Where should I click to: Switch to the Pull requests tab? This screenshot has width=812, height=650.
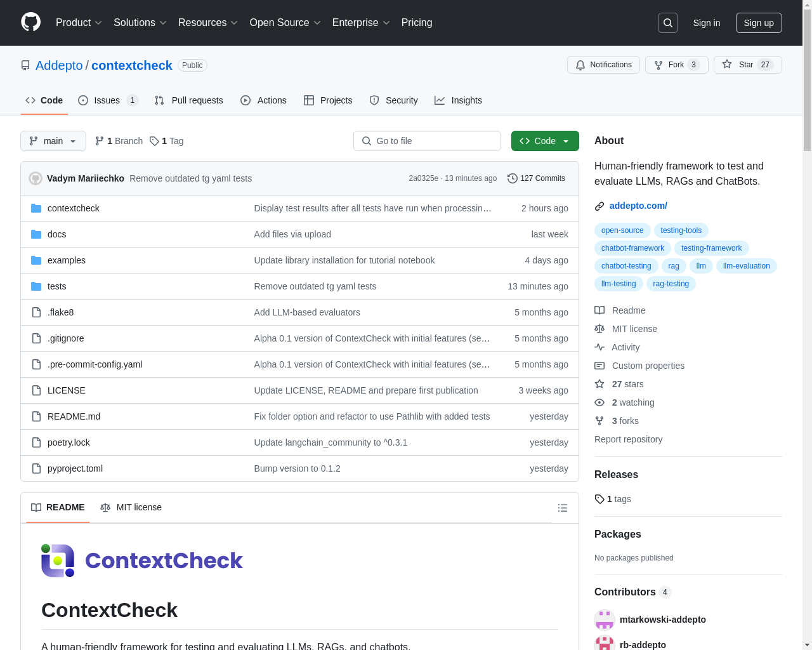tap(189, 100)
